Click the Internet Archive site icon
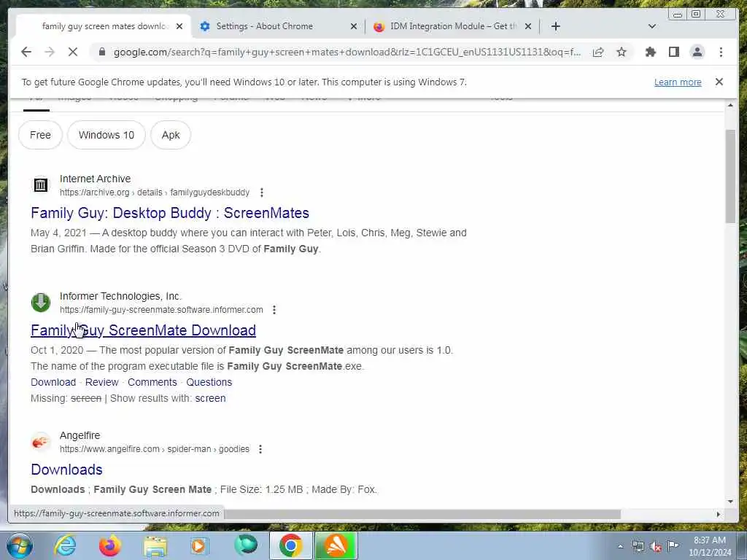Viewport: 747px width, 560px height. click(41, 184)
